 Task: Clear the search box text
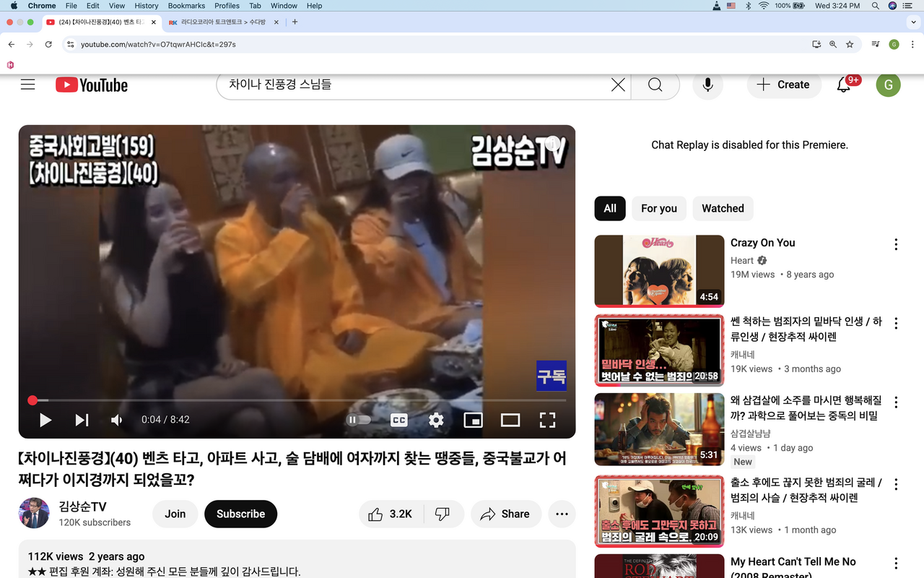(618, 85)
